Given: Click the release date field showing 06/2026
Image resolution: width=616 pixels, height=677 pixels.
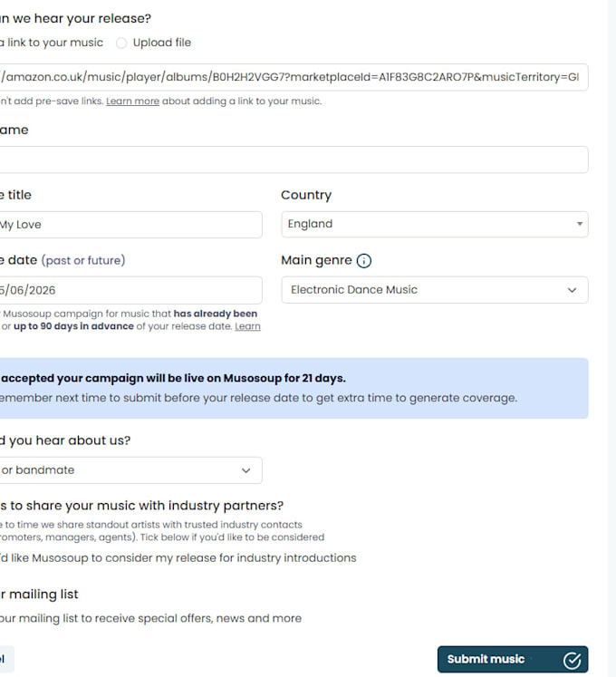Looking at the screenshot, I should click(x=130, y=290).
